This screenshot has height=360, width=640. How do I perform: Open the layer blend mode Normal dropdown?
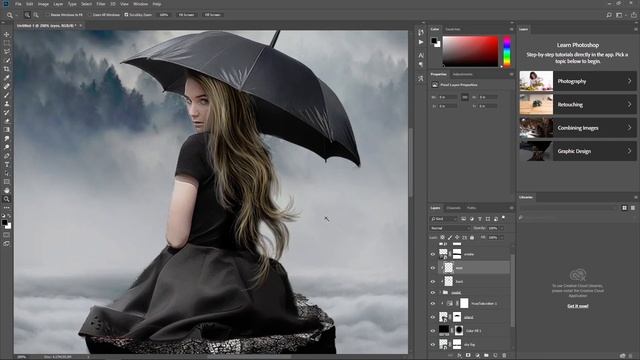point(449,228)
